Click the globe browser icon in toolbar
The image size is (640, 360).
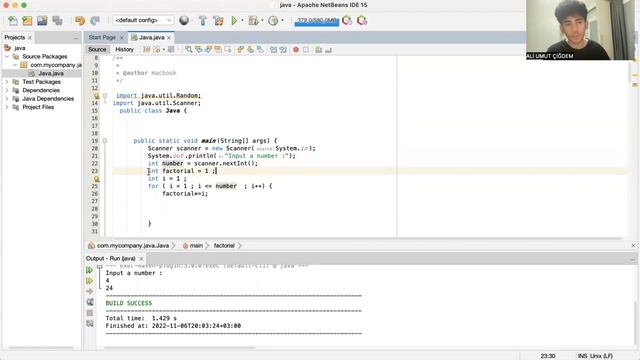pyautogui.click(x=184, y=20)
